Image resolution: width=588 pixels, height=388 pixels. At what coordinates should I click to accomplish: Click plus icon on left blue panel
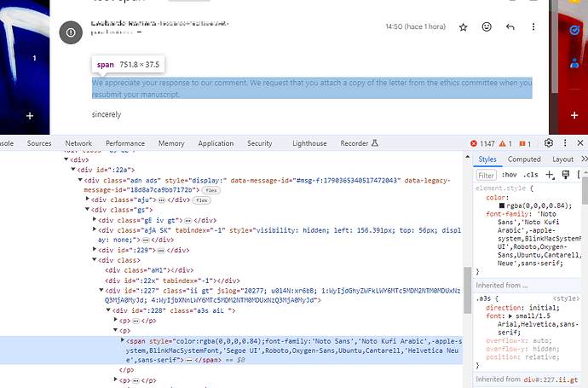click(x=30, y=116)
